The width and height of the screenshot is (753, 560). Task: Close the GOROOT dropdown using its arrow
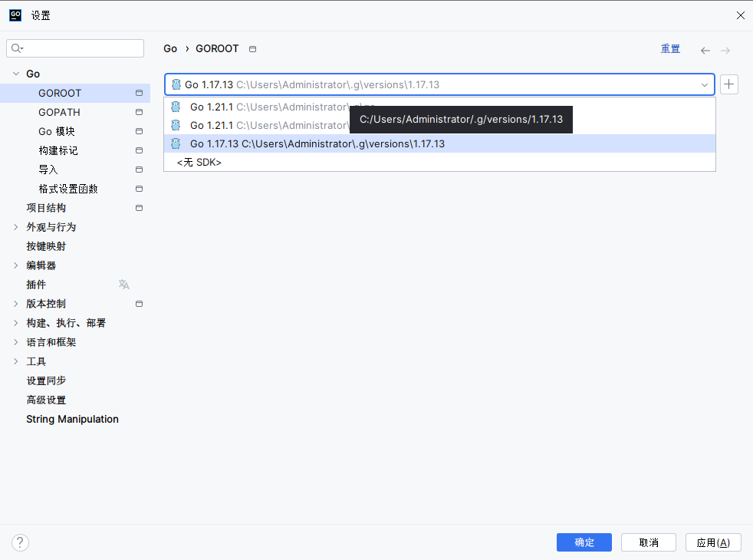(704, 85)
